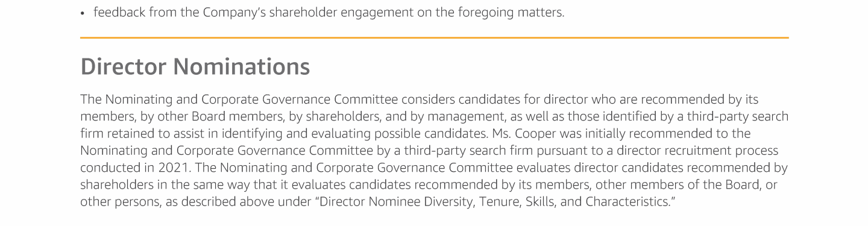The width and height of the screenshot is (868, 226).
Task: Click the Director Nominations heading
Action: [x=195, y=66]
